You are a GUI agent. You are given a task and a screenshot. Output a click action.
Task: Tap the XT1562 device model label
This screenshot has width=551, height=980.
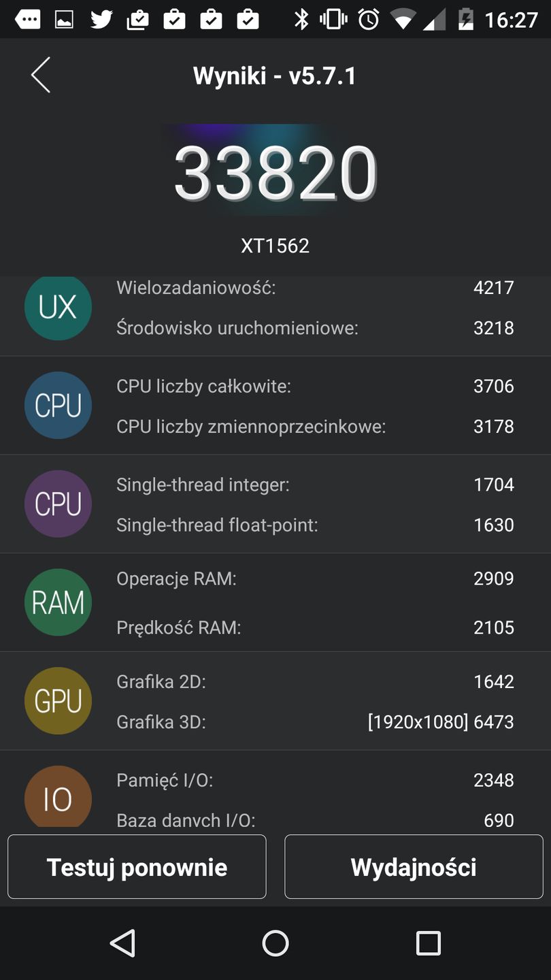click(275, 246)
